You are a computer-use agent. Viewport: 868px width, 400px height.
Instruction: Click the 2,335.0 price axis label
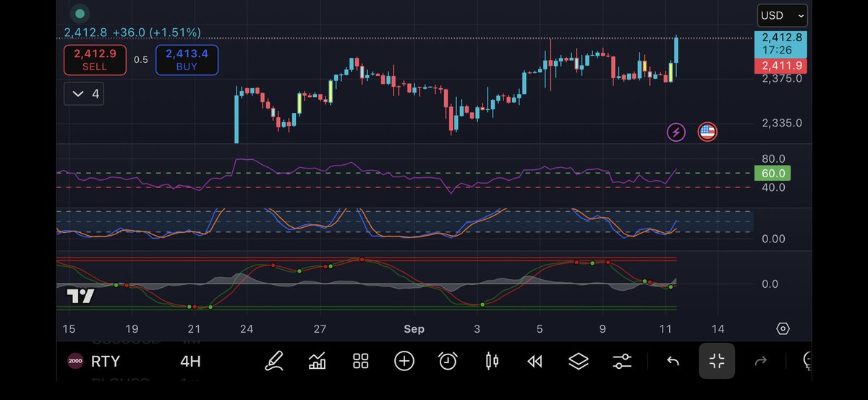[782, 123]
